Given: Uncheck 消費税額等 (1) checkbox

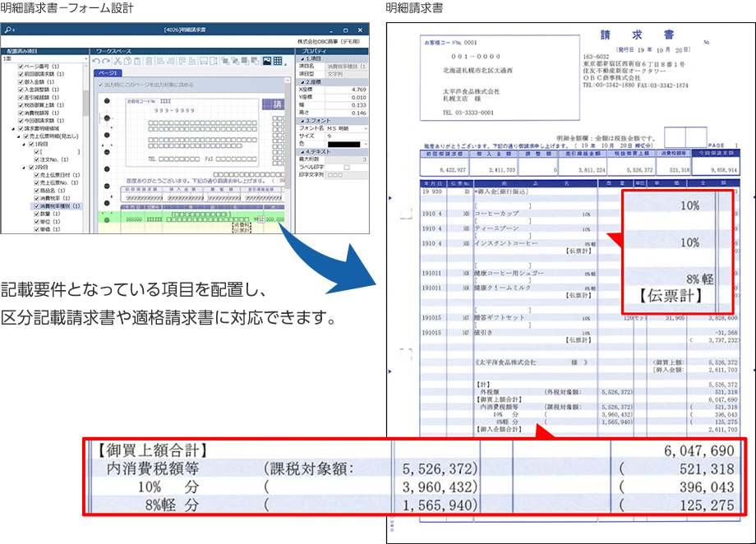Looking at the screenshot, I should pyautogui.click(x=21, y=113).
